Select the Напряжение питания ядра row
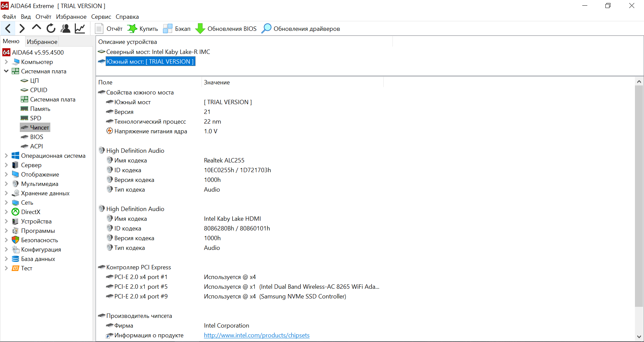 pyautogui.click(x=161, y=131)
